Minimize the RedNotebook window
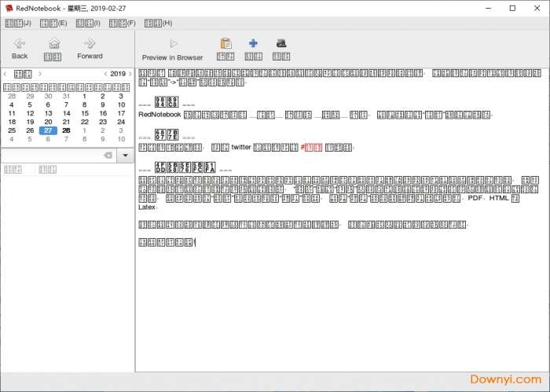The image size is (550, 392). click(488, 8)
